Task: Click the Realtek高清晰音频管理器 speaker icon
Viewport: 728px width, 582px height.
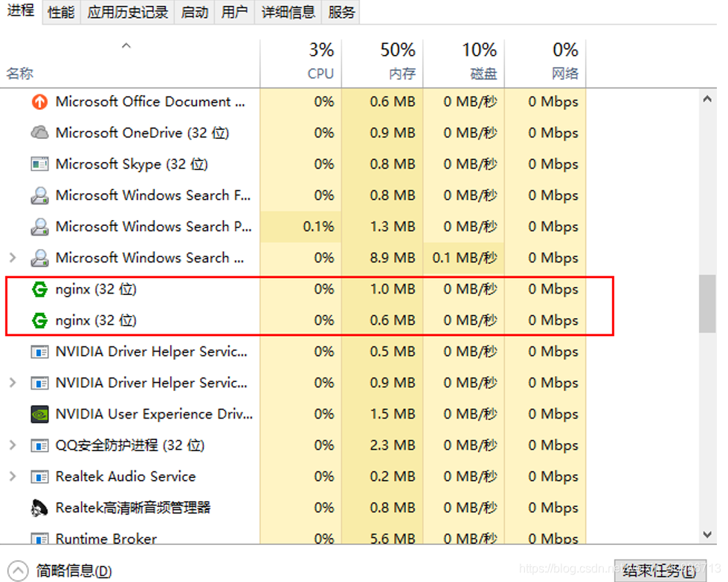Action: point(39,508)
